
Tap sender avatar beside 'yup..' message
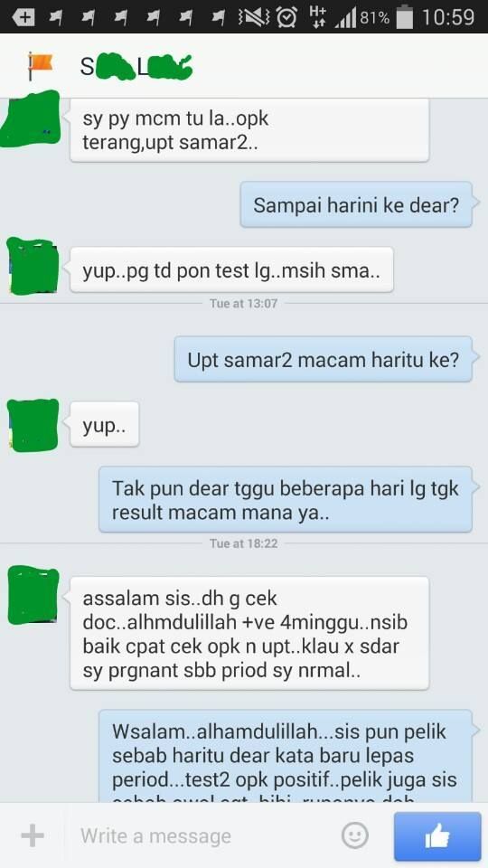(33, 425)
